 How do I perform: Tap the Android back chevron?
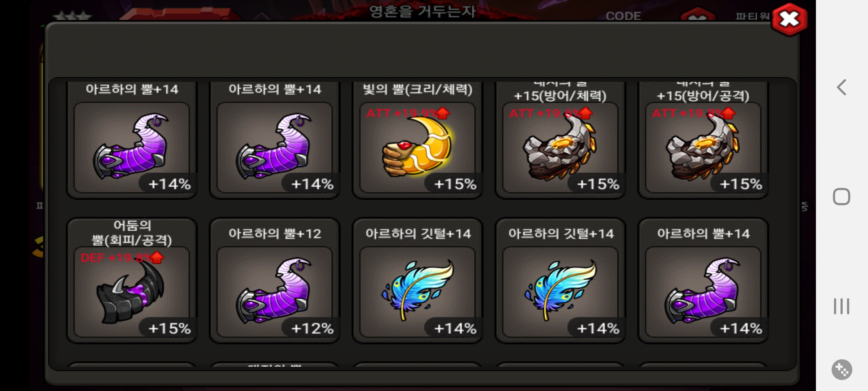pos(842,87)
